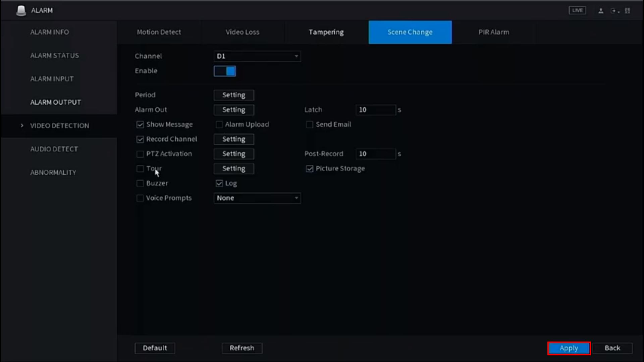Uncheck Picture Storage checkbox
644x362 pixels.
coord(310,169)
